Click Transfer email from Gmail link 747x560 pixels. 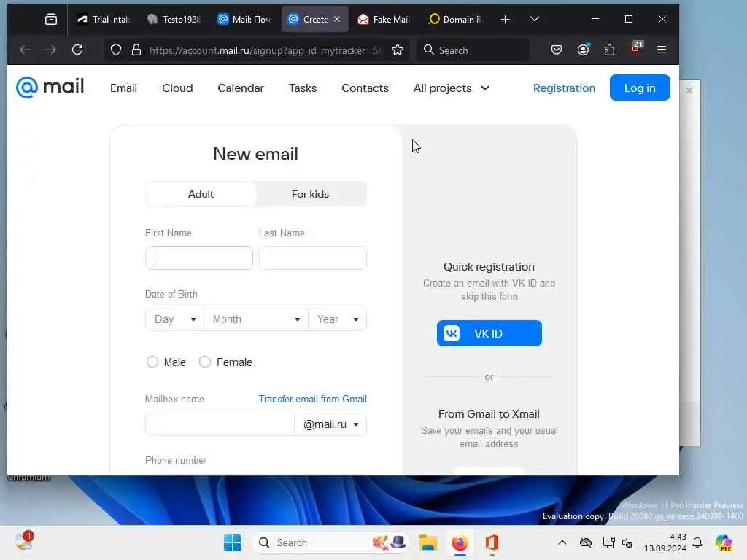pyautogui.click(x=312, y=399)
